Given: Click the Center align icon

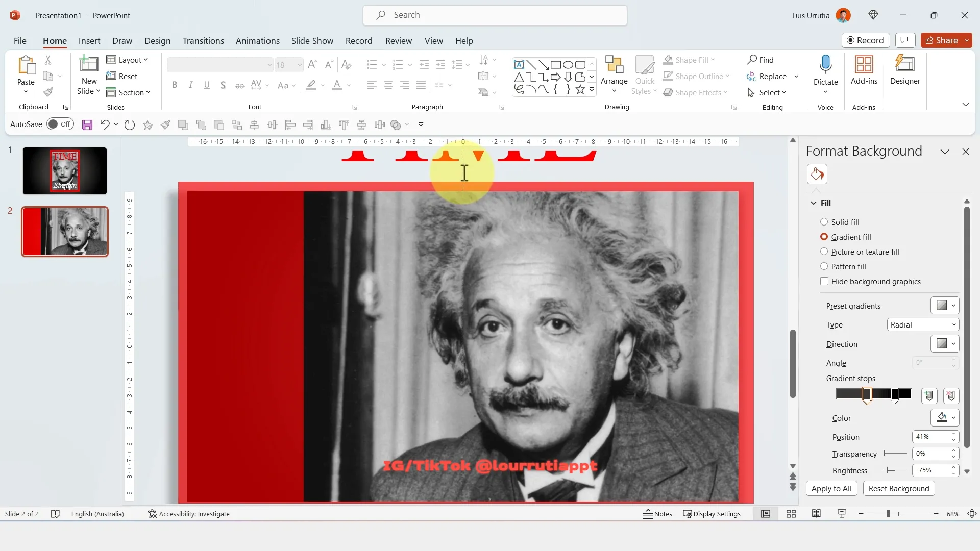Looking at the screenshot, I should (388, 85).
